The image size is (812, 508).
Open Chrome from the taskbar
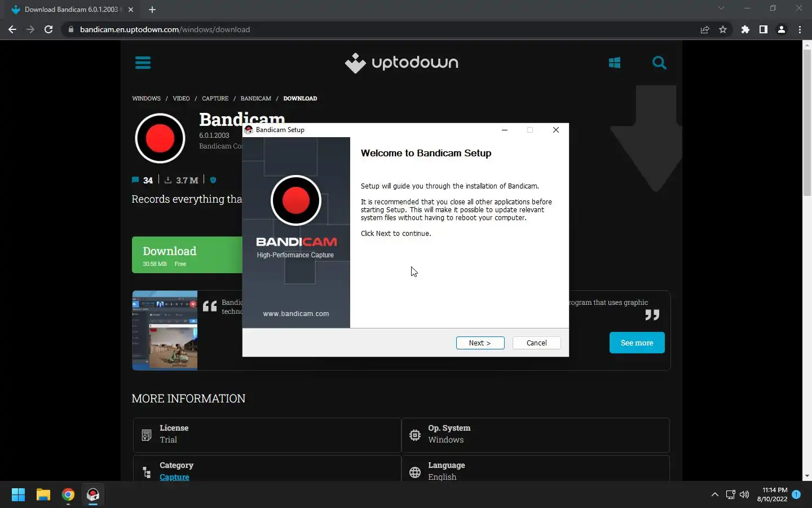[68, 495]
